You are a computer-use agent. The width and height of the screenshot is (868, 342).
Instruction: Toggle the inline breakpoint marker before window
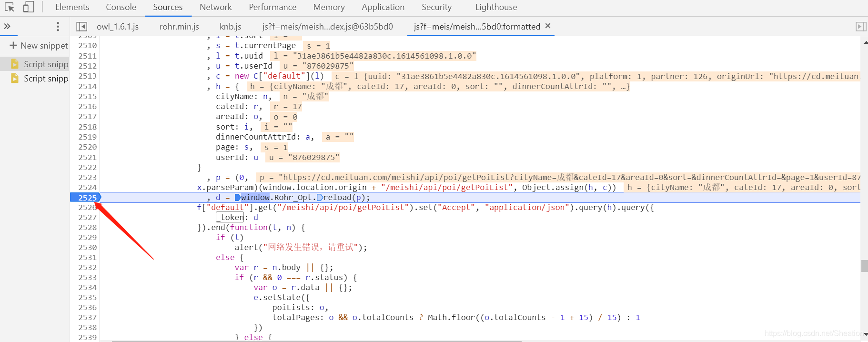tap(237, 198)
